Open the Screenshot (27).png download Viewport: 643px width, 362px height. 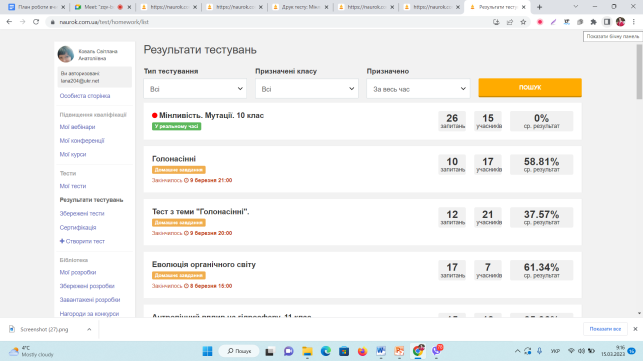click(x=44, y=329)
